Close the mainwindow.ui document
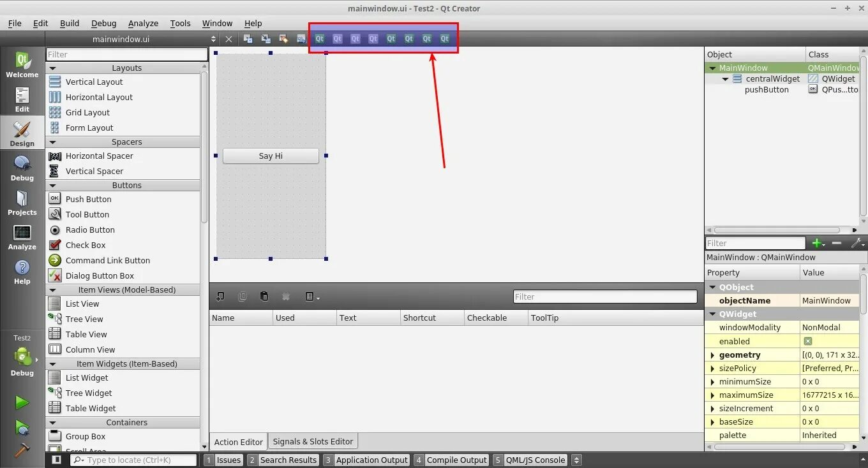Screen dimensions: 868x468 click(x=229, y=39)
